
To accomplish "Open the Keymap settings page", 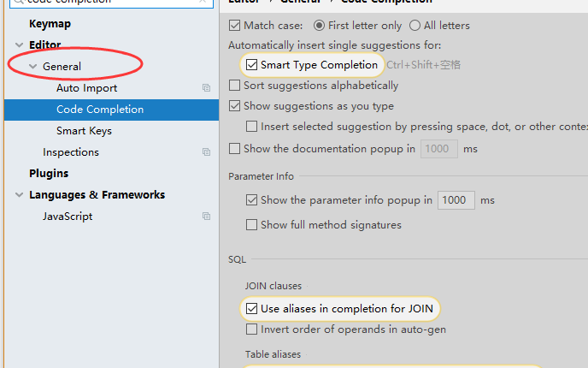I will [50, 24].
